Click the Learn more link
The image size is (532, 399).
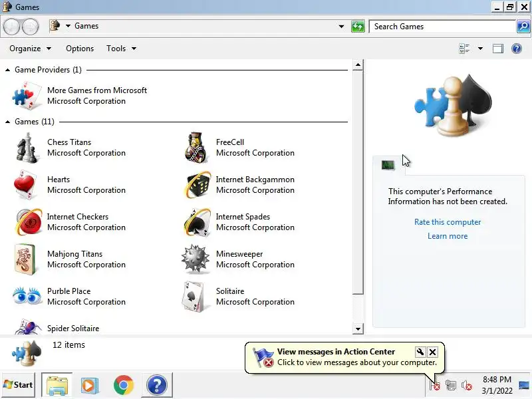click(447, 236)
